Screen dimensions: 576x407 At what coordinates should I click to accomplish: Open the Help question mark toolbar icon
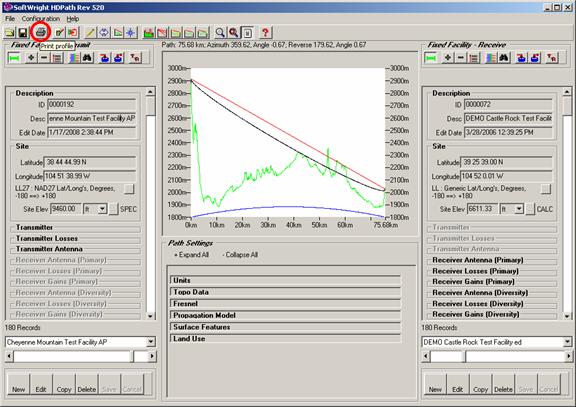pos(265,33)
